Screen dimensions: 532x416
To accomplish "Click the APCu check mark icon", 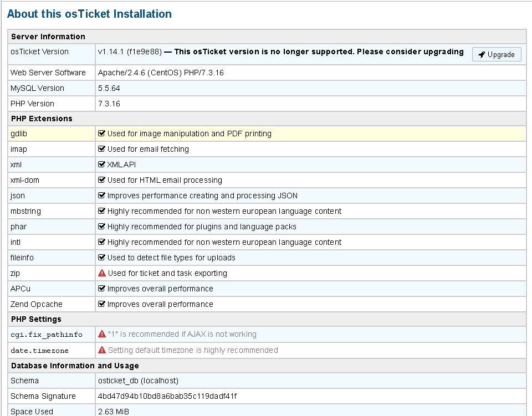I will 102,289.
